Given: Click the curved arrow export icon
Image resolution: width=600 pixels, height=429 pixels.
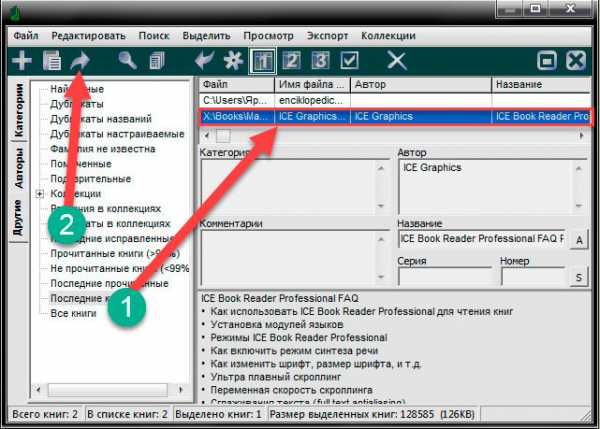Looking at the screenshot, I should tap(80, 60).
